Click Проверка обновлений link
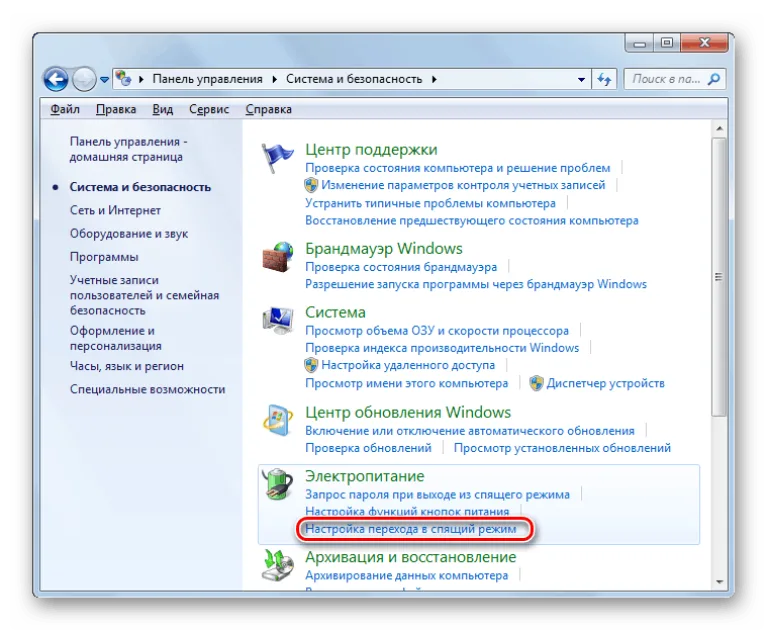 click(x=368, y=448)
